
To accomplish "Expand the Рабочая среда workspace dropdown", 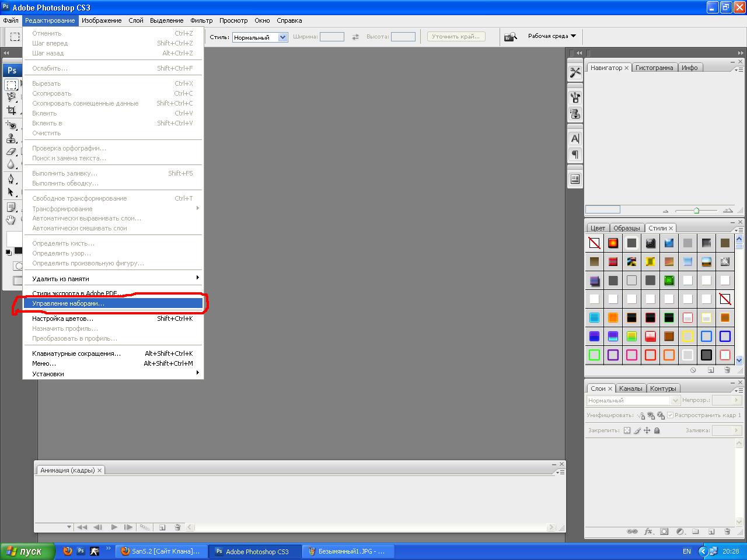I will click(x=551, y=36).
